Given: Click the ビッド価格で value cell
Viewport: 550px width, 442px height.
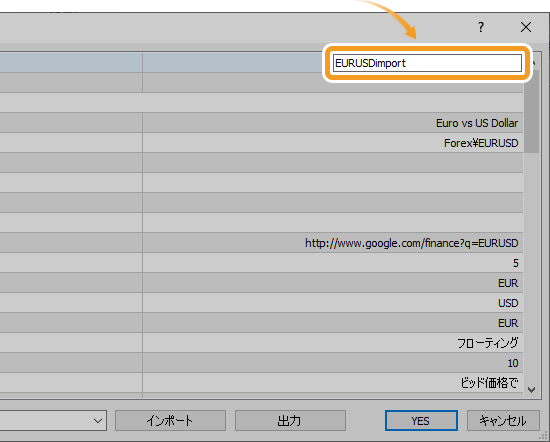Looking at the screenshot, I should [x=333, y=383].
